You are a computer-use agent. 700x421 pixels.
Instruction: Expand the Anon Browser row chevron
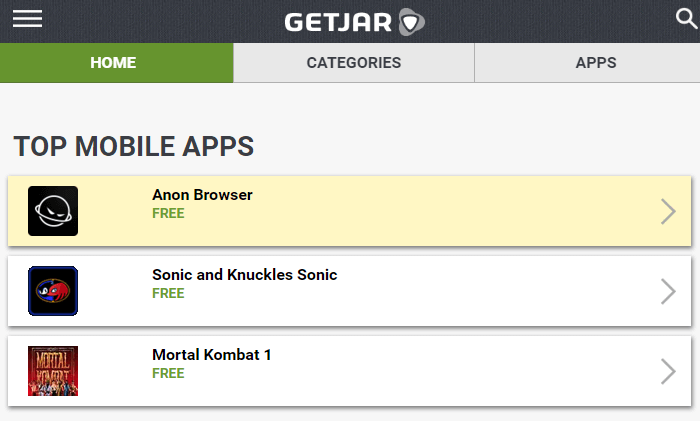tap(668, 211)
